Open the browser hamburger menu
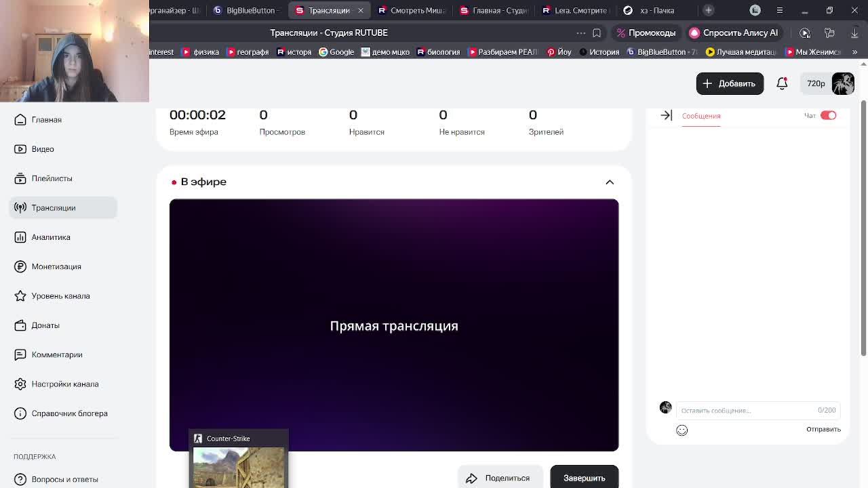The width and height of the screenshot is (868, 488). [x=779, y=10]
